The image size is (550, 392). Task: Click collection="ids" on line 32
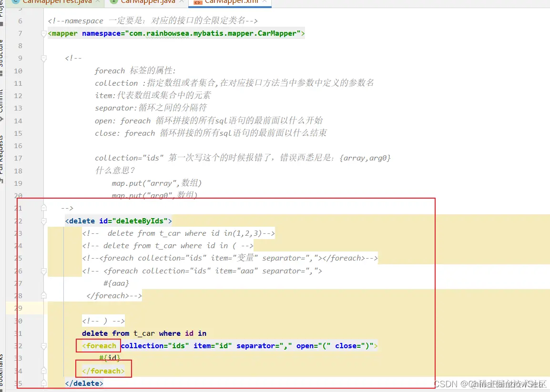pyautogui.click(x=155, y=346)
